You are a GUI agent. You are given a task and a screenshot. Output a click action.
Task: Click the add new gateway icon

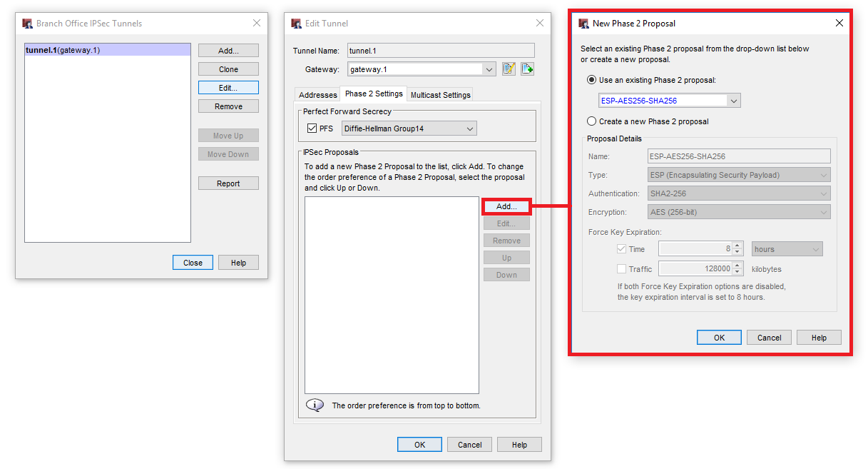[x=527, y=69]
